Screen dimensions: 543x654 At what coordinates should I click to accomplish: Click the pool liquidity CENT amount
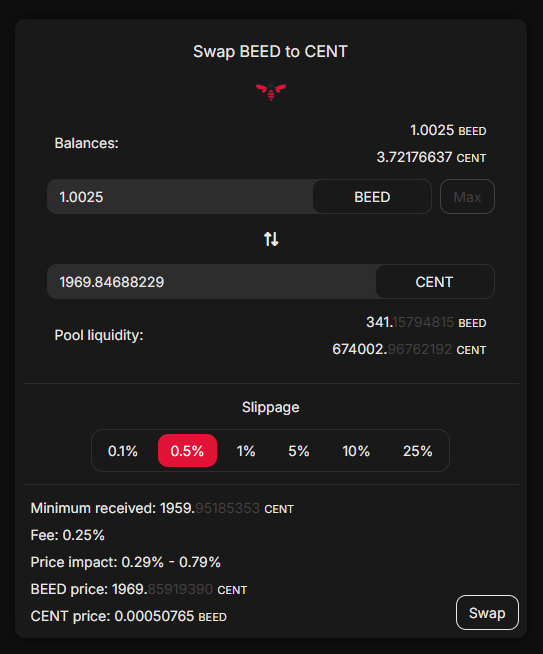click(x=409, y=349)
